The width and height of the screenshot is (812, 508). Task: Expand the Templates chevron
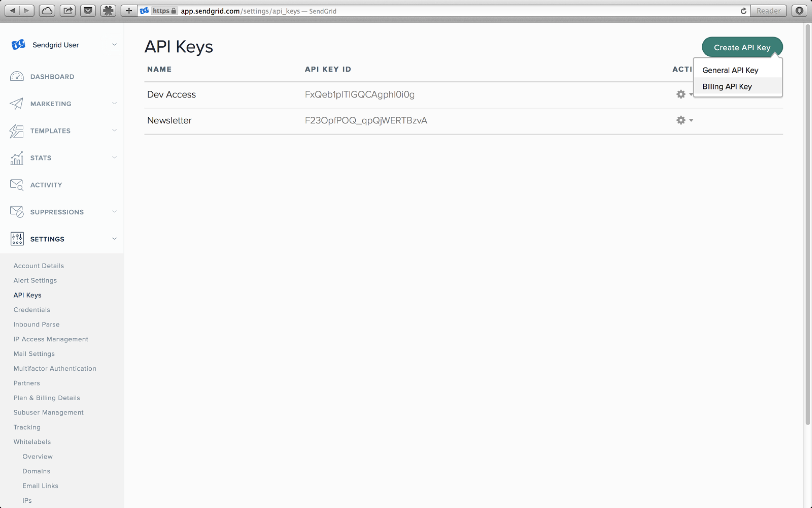114,130
